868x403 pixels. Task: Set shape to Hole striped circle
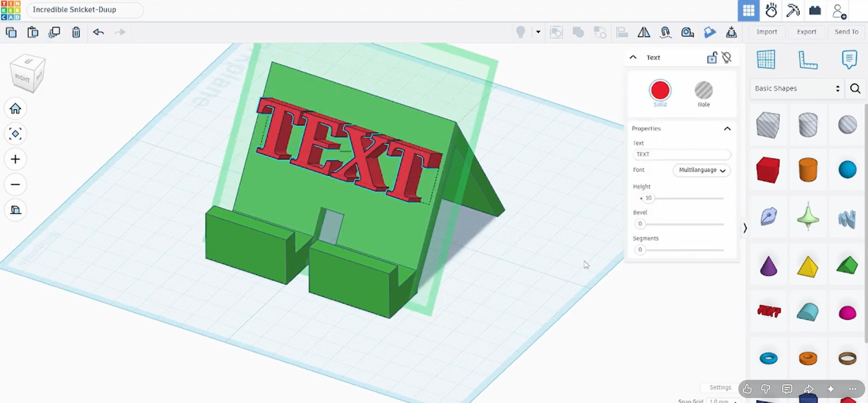(x=703, y=90)
